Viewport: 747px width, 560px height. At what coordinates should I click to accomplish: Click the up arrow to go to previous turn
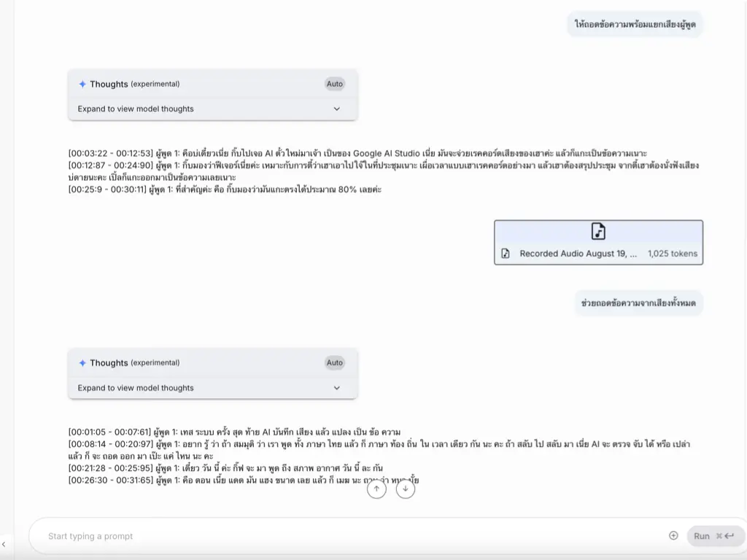376,489
